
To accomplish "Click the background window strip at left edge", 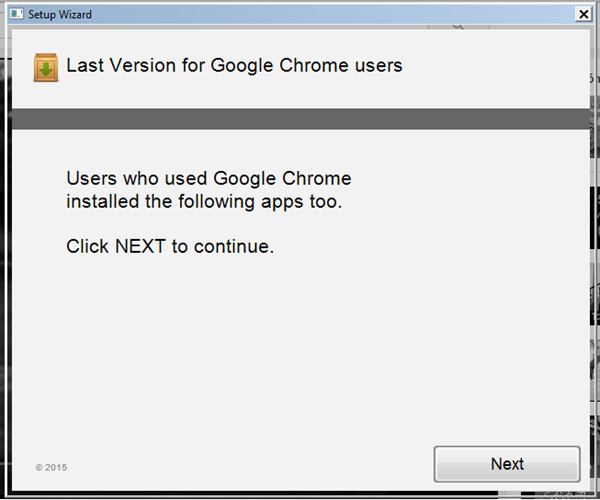I will 4,250.
